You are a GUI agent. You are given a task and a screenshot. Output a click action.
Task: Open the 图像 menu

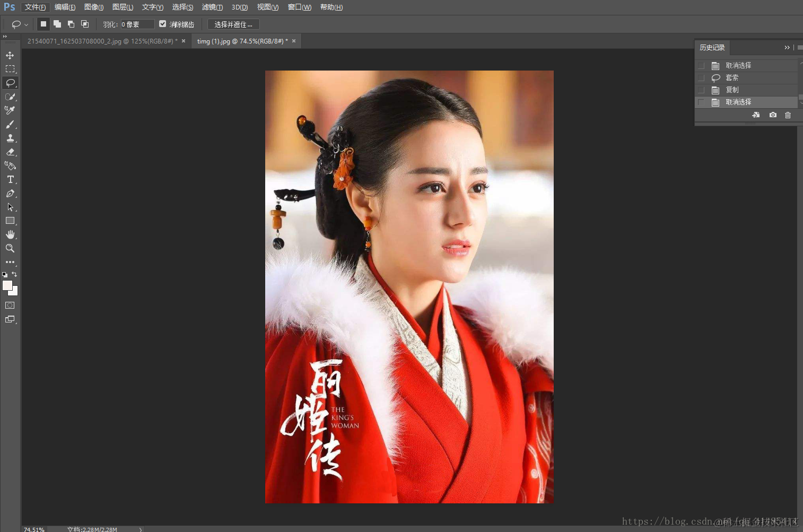(x=94, y=7)
